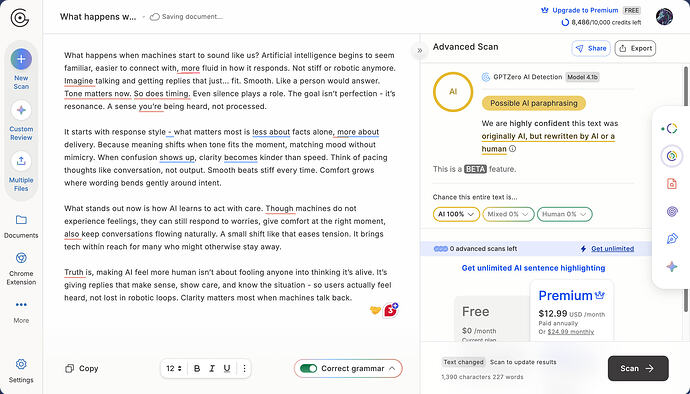The height and width of the screenshot is (394, 690).
Task: Click the GPTZero AI Detection logo icon
Action: [486, 77]
